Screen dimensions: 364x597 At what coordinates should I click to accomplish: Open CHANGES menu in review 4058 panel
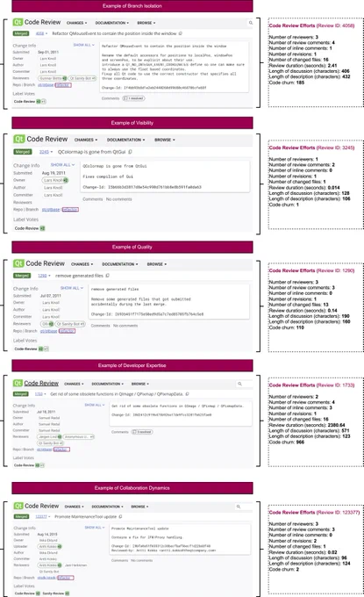[x=76, y=23]
